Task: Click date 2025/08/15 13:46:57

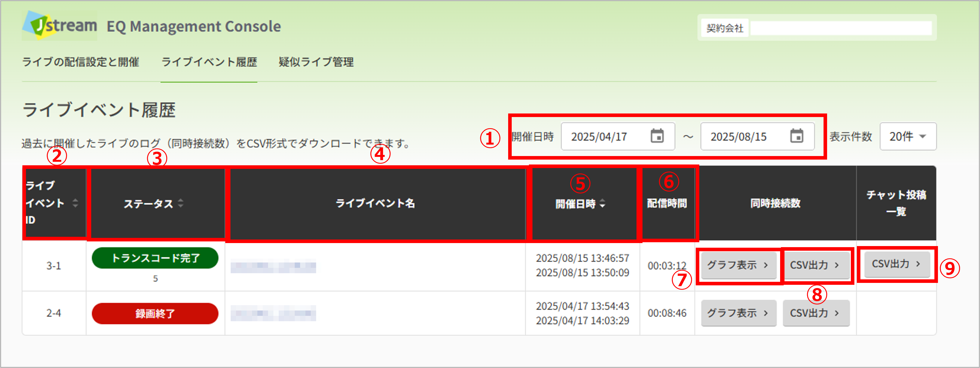Action: click(x=582, y=258)
